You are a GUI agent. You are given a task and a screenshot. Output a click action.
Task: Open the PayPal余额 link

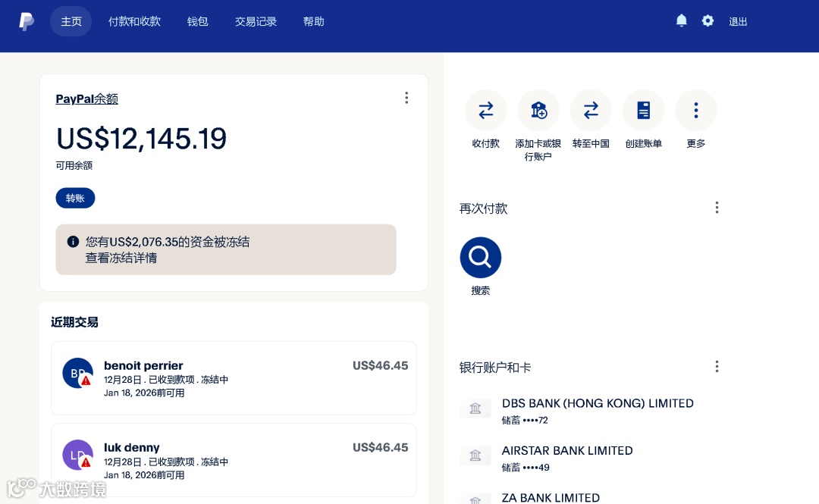pyautogui.click(x=86, y=99)
